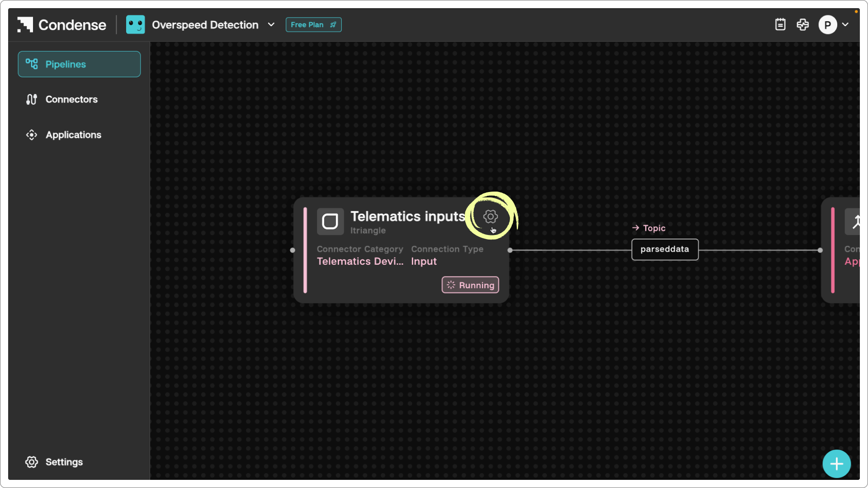This screenshot has width=868, height=488.
Task: Expand the Overspeed Detection workspace dropdown
Action: [x=271, y=25]
